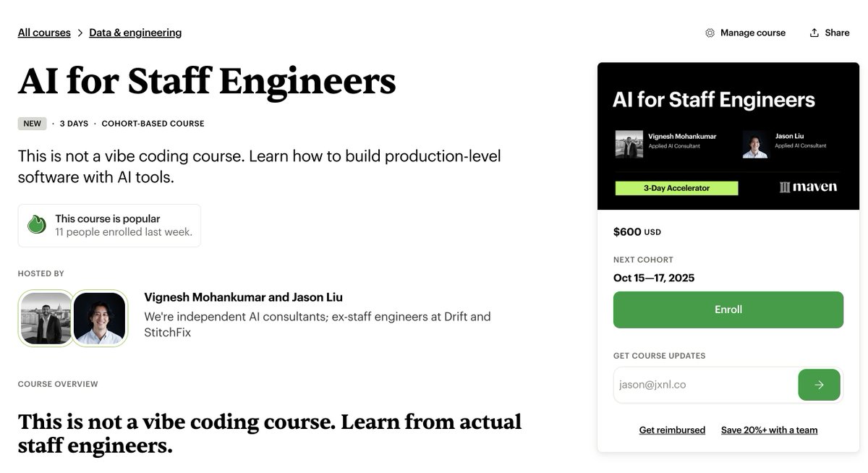
Task: Click the Maven logo on course card
Action: pos(808,187)
